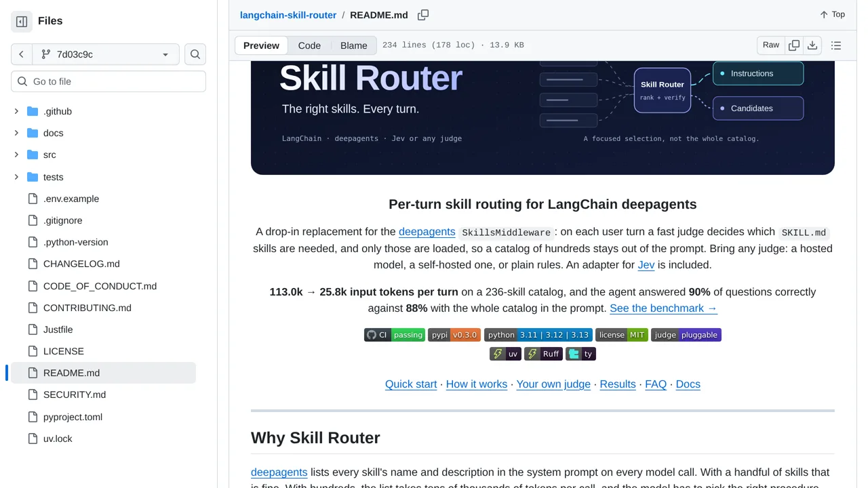Copy raw file contents icon

click(x=794, y=45)
